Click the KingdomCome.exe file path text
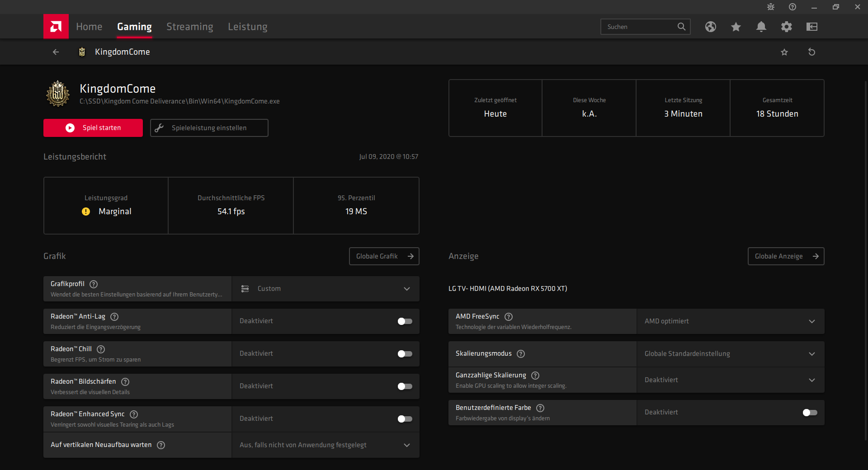868x470 pixels. 179,101
